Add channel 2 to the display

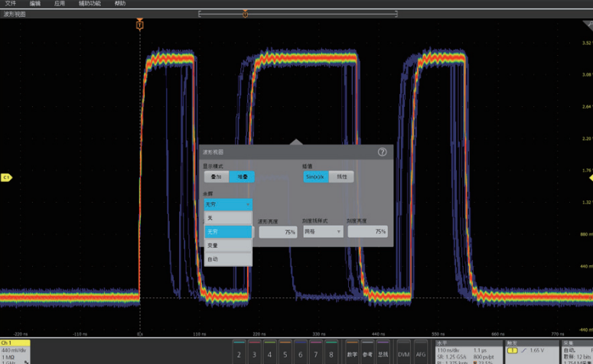click(239, 354)
